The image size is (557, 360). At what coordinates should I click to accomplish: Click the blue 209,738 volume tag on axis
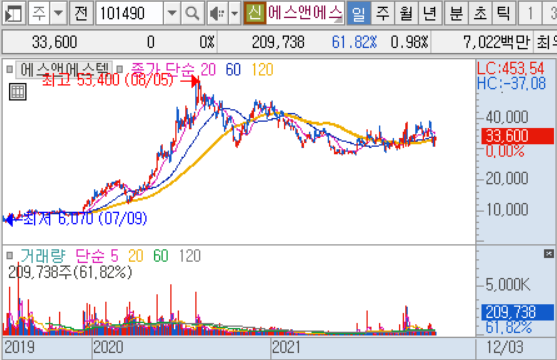click(x=517, y=312)
